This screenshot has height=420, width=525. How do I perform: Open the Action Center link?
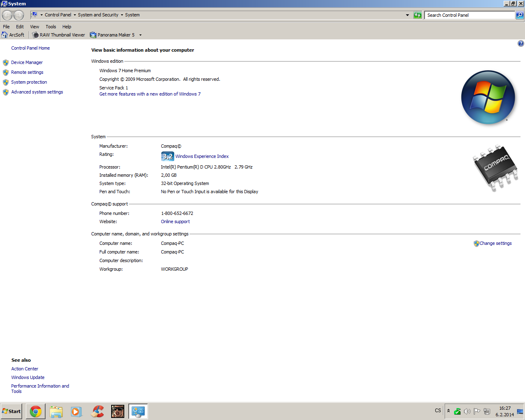click(x=25, y=369)
